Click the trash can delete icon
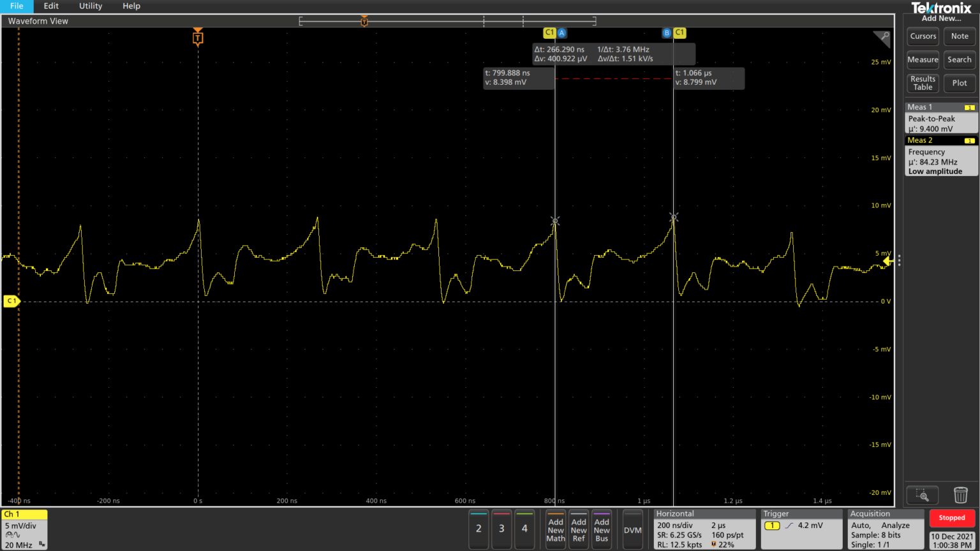This screenshot has width=980, height=551. (960, 495)
